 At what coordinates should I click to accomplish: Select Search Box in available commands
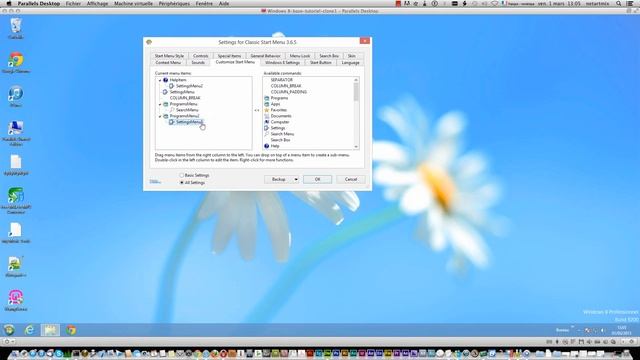280,140
